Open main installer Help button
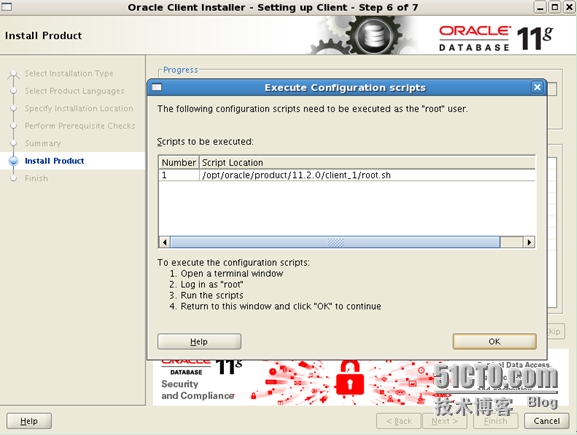This screenshot has width=577, height=435. click(x=29, y=421)
